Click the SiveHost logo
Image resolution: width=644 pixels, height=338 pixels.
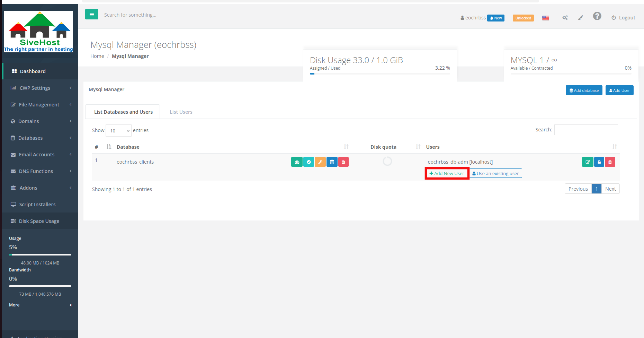[x=38, y=32]
